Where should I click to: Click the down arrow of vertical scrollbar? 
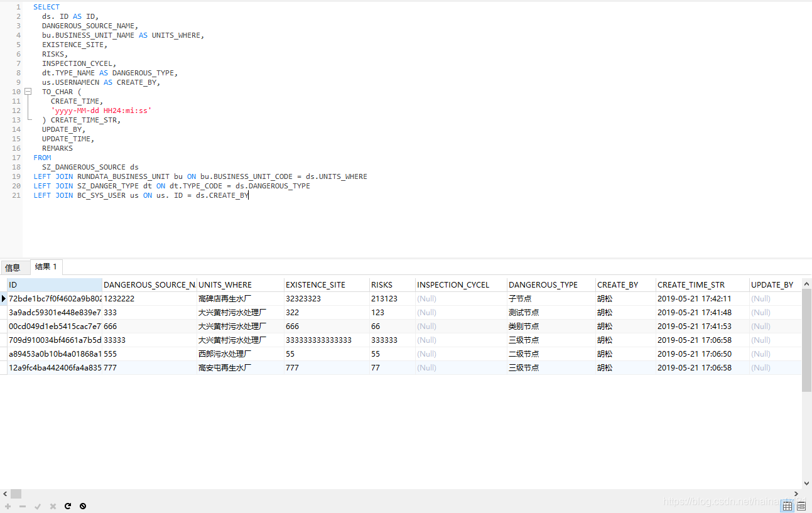pos(807,484)
